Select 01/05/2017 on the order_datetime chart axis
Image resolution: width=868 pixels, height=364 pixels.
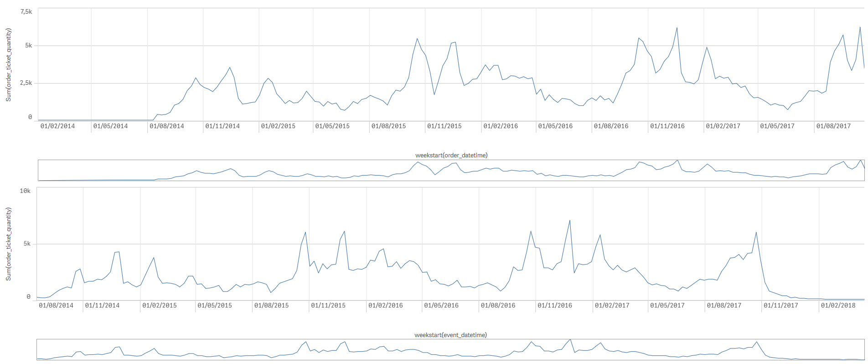(777, 126)
